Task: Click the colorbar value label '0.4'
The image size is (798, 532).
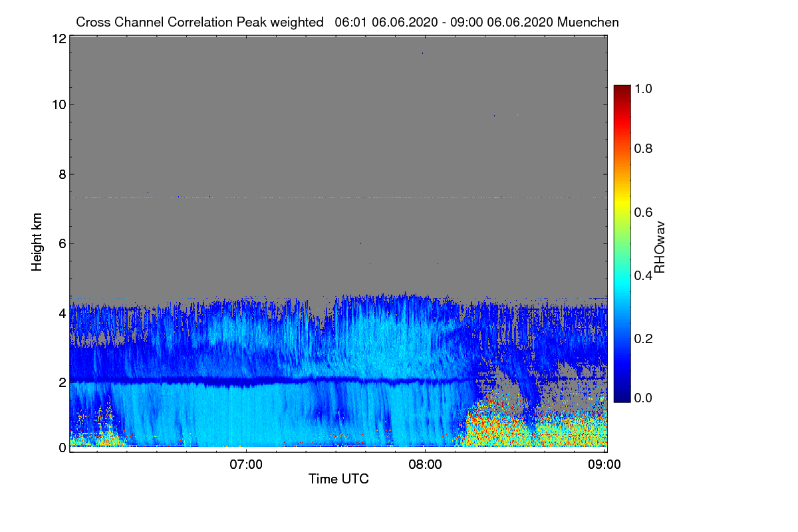Action: [x=643, y=275]
